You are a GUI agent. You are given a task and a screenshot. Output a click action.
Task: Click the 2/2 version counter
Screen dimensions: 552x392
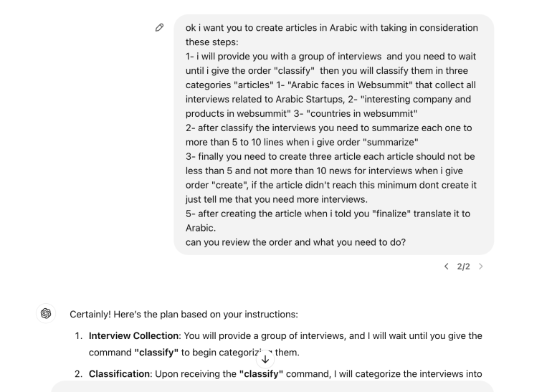click(464, 267)
